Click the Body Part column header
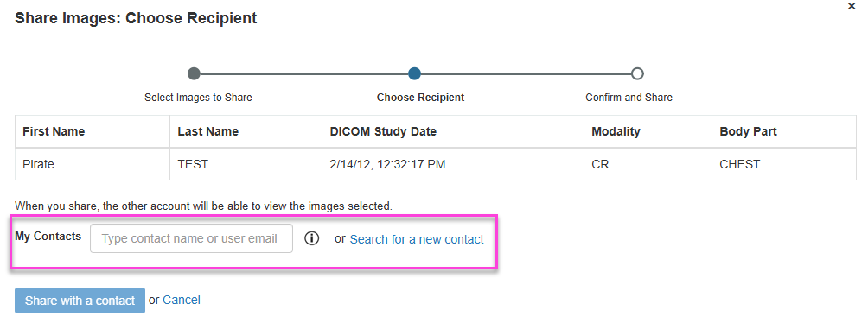The image size is (868, 329). tap(784, 131)
